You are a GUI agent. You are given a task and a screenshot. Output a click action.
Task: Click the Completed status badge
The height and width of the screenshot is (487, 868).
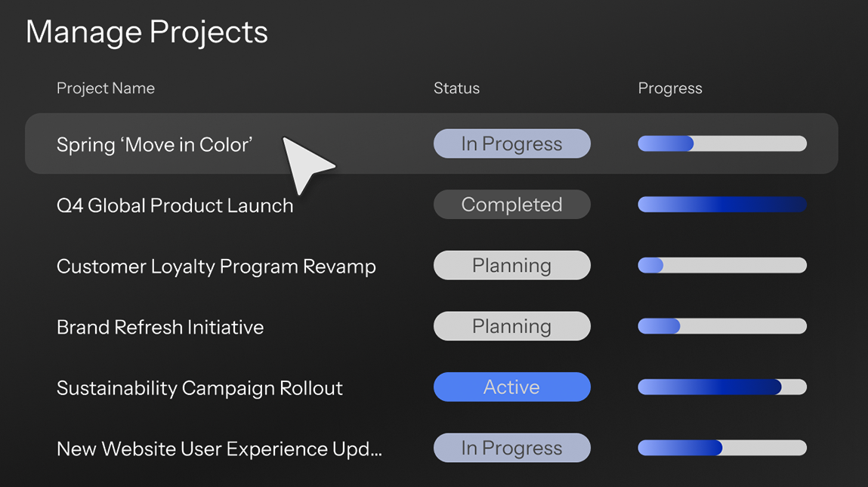coord(511,205)
